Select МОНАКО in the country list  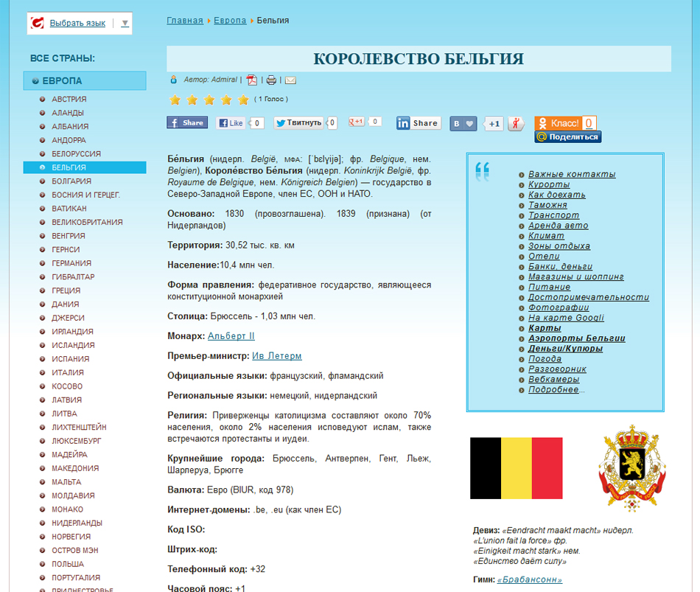coord(67,509)
